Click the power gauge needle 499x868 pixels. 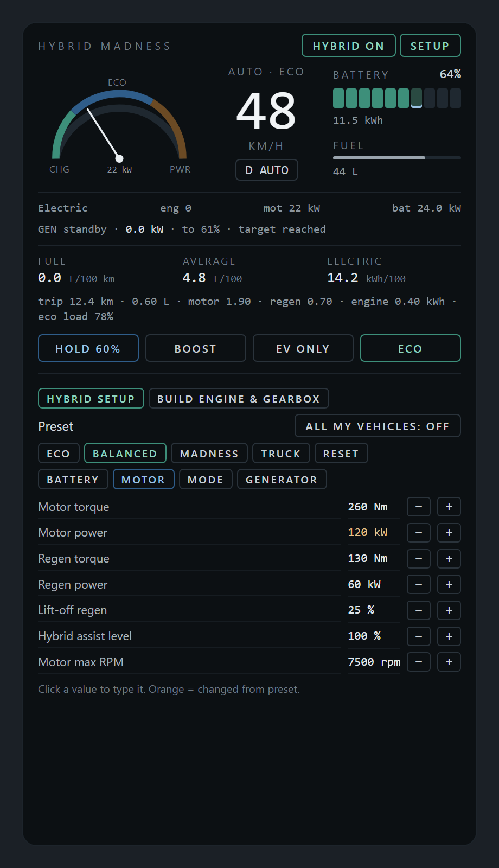click(x=104, y=133)
